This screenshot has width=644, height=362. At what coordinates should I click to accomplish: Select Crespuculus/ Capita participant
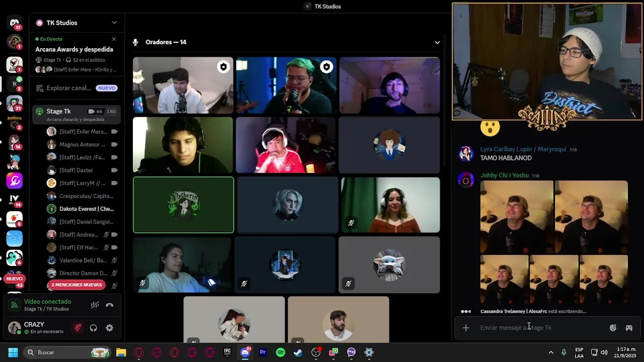(x=83, y=196)
